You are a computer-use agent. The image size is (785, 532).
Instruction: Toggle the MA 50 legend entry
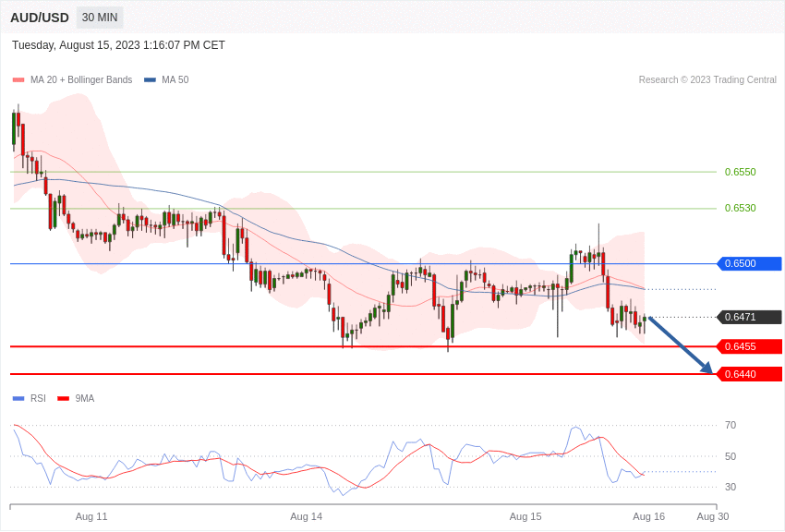click(166, 79)
